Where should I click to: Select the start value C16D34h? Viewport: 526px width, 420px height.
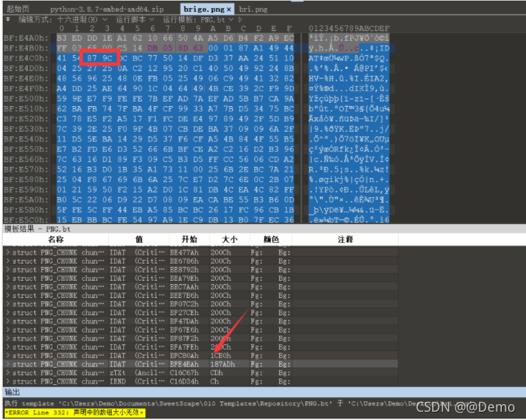point(184,381)
